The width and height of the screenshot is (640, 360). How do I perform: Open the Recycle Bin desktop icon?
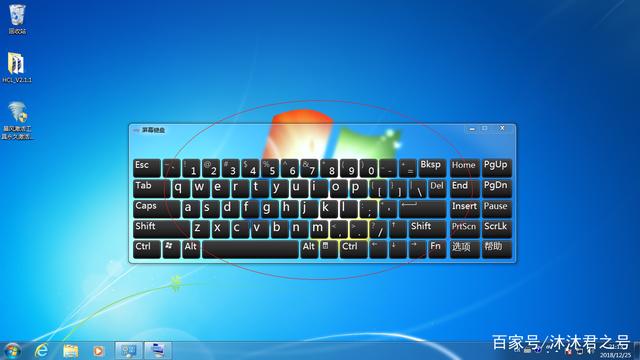(x=17, y=19)
